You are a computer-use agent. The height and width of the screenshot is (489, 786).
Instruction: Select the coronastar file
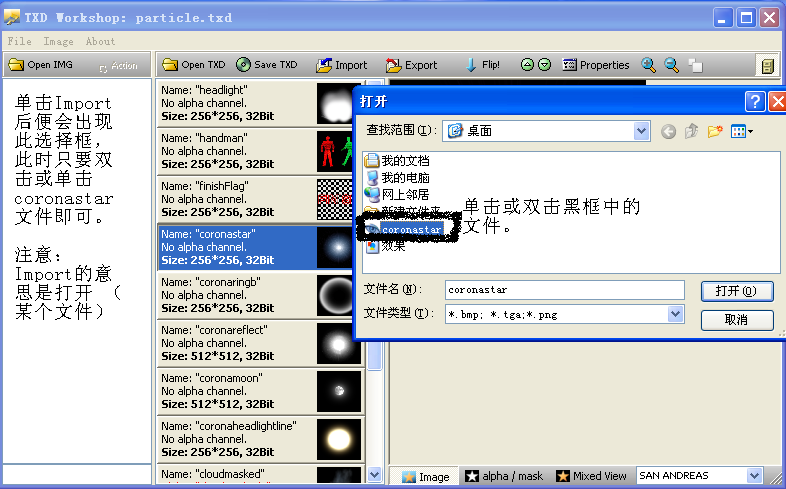[x=404, y=229]
